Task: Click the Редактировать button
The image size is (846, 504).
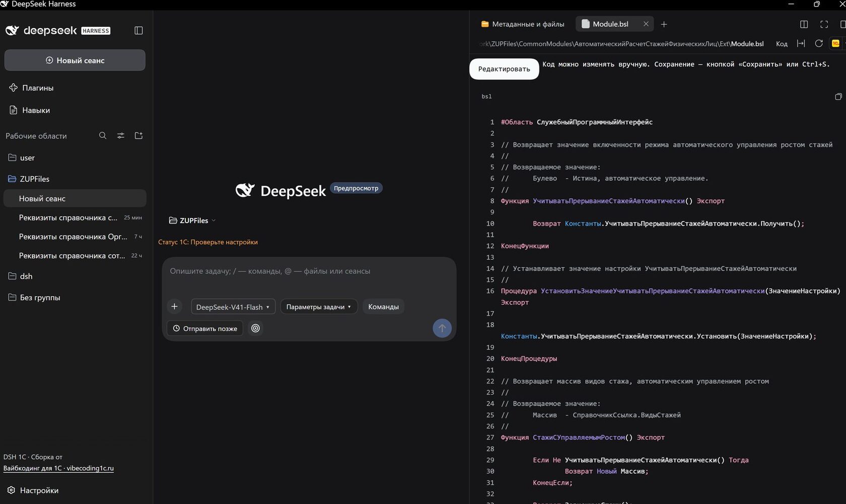Action: (x=504, y=69)
